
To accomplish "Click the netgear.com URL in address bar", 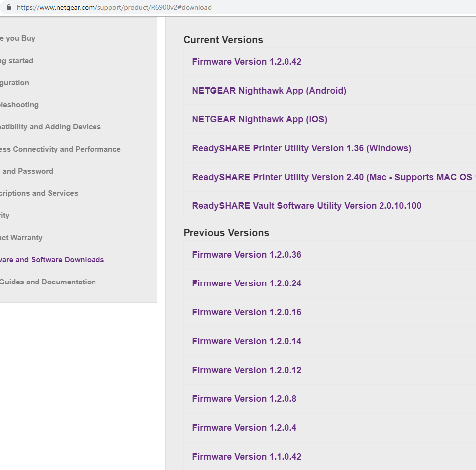I will [114, 7].
